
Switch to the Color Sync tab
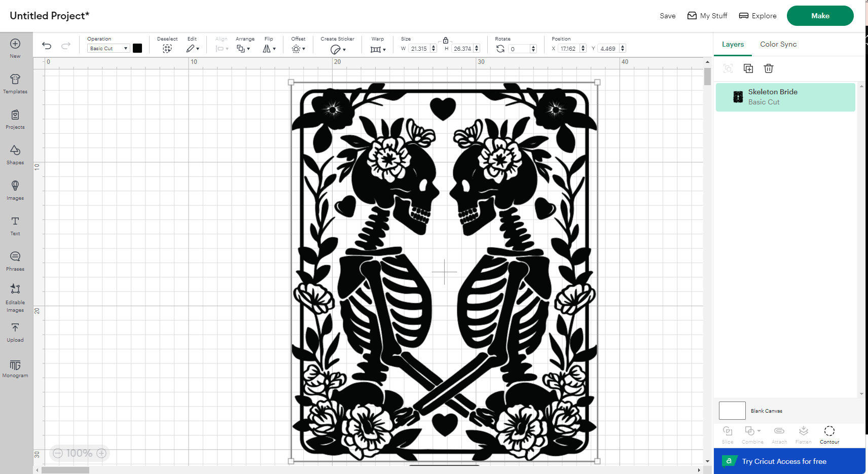[778, 44]
